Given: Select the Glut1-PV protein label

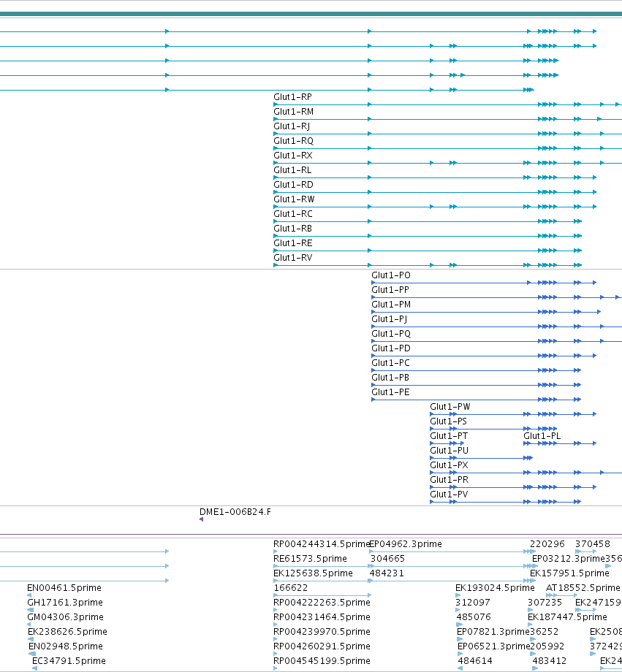Looking at the screenshot, I should 449,494.
